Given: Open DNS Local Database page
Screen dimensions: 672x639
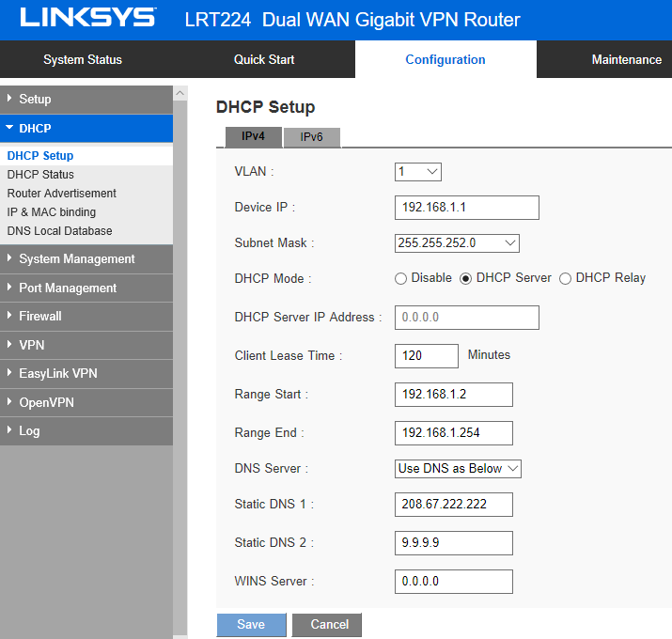Looking at the screenshot, I should 59,231.
